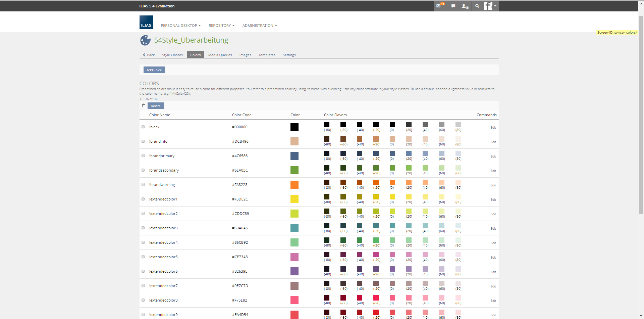Click the style palette icon beside title
The image size is (644, 319).
pyautogui.click(x=145, y=40)
